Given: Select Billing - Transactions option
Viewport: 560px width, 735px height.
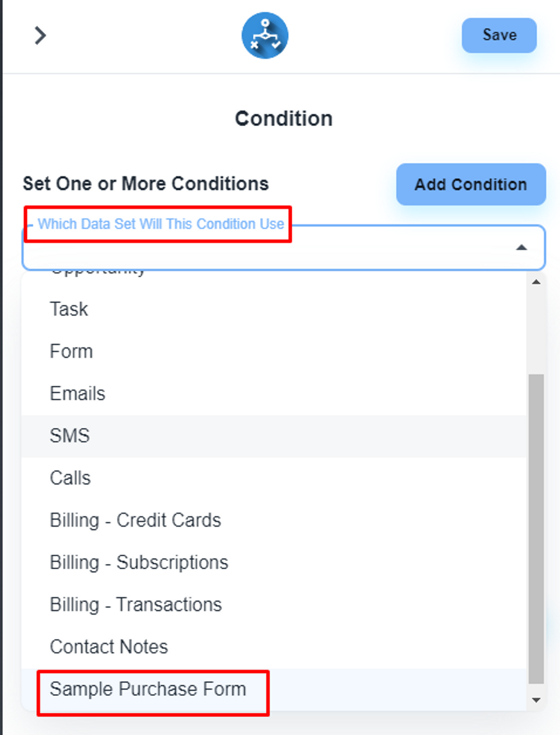Looking at the screenshot, I should pyautogui.click(x=136, y=604).
